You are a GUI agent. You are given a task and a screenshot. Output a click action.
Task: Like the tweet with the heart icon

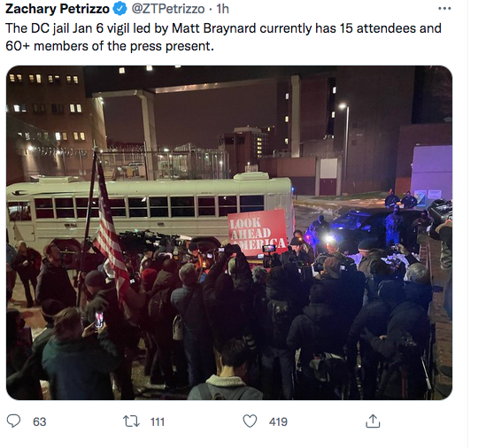click(x=250, y=421)
